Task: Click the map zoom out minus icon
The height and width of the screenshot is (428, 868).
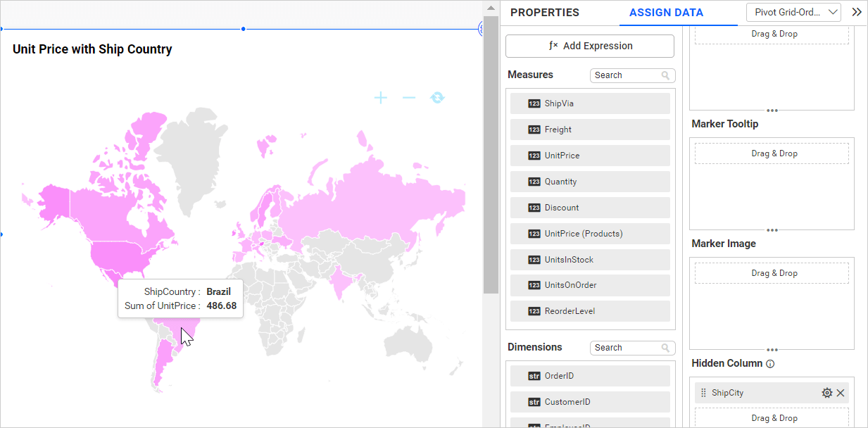Action: coord(409,98)
